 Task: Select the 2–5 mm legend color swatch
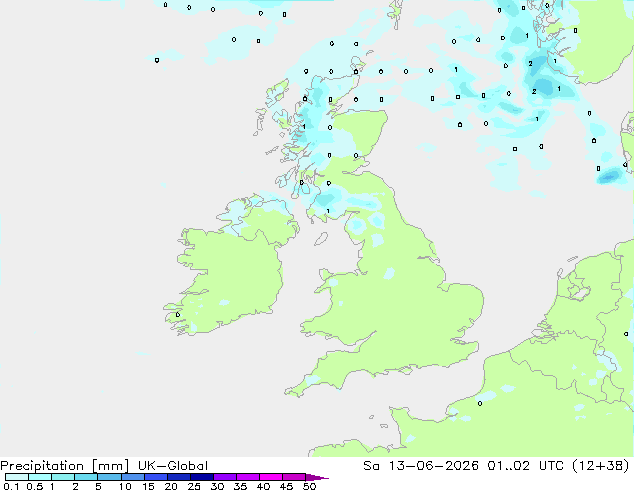point(86,477)
